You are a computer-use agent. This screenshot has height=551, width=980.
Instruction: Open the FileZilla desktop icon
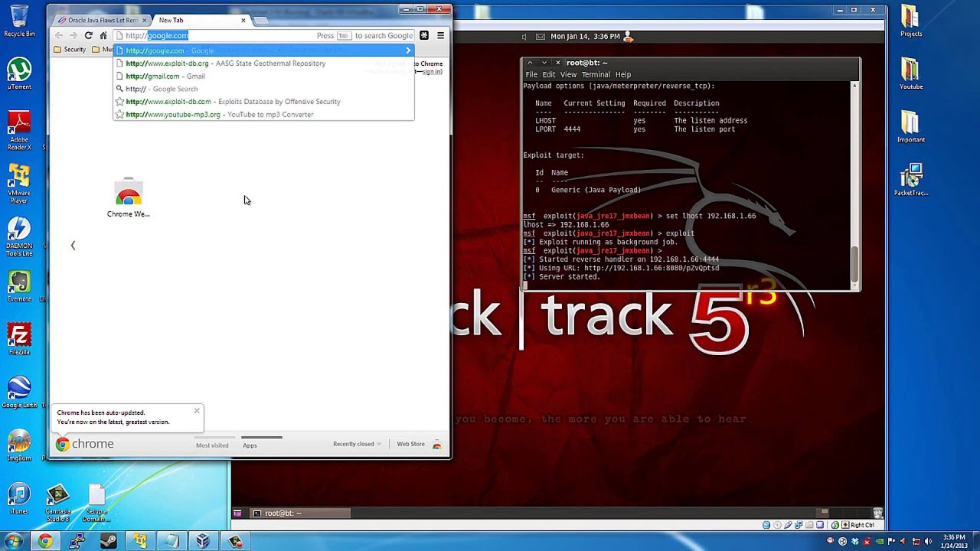click(x=19, y=340)
